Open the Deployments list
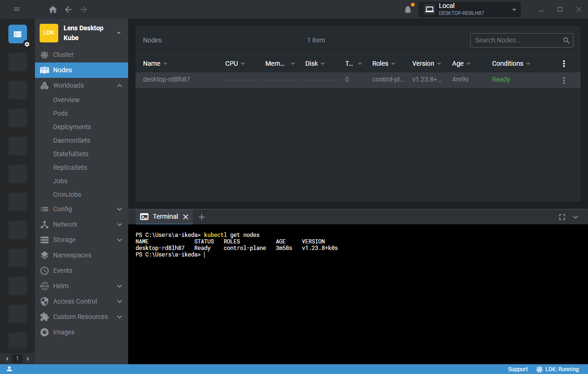The height and width of the screenshot is (374, 588). pos(72,127)
